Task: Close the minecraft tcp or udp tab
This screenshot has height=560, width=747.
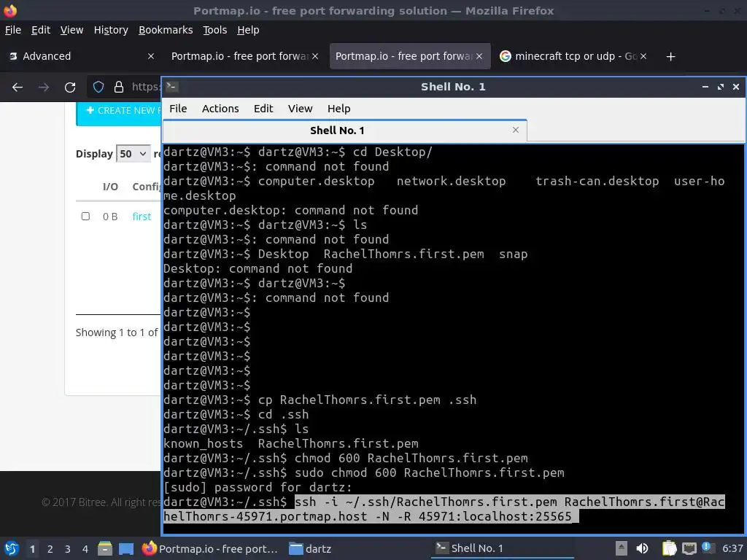Action: 643,56
